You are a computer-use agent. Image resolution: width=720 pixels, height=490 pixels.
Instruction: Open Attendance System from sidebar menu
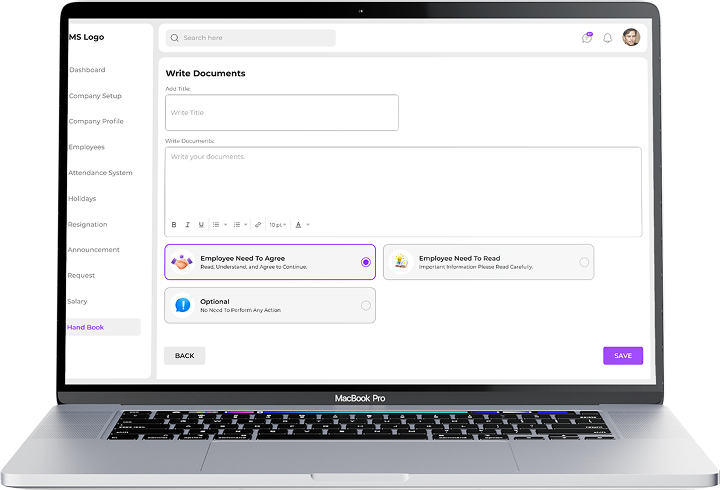[x=100, y=173]
